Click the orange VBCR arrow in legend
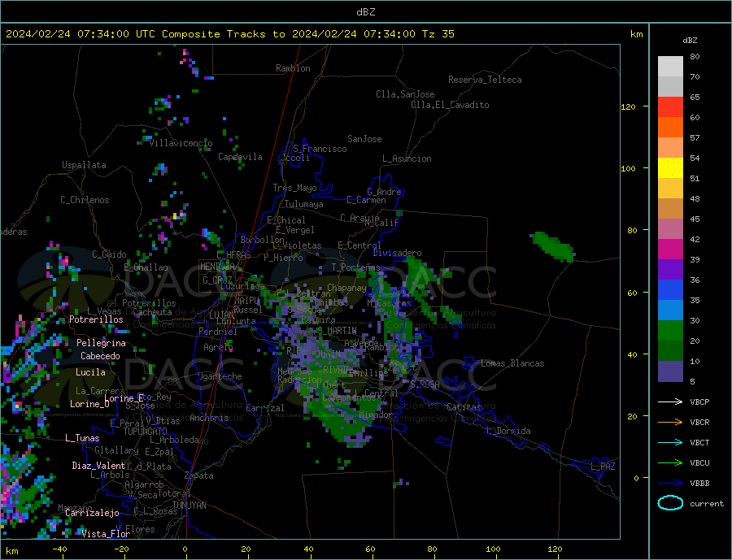Screen dimensions: 732x560 pyautogui.click(x=670, y=423)
